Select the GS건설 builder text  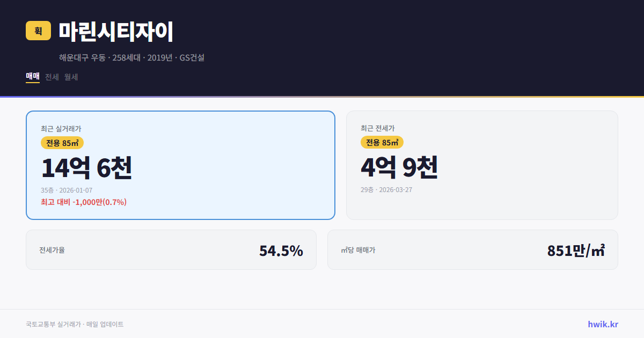click(193, 57)
